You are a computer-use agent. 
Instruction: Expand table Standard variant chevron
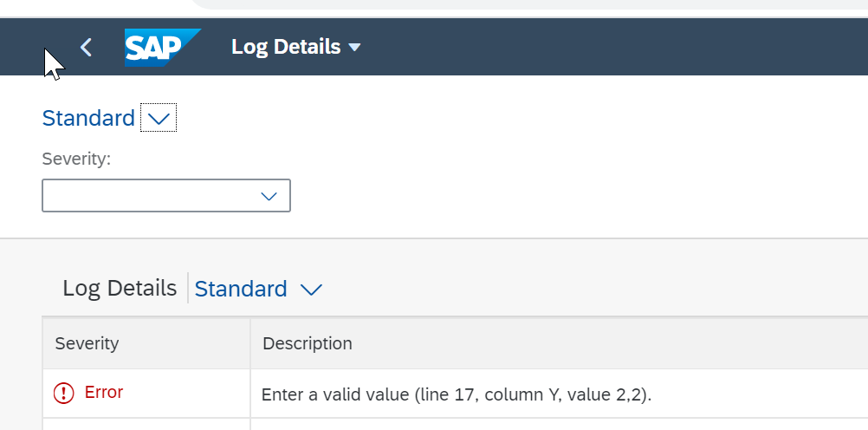311,290
